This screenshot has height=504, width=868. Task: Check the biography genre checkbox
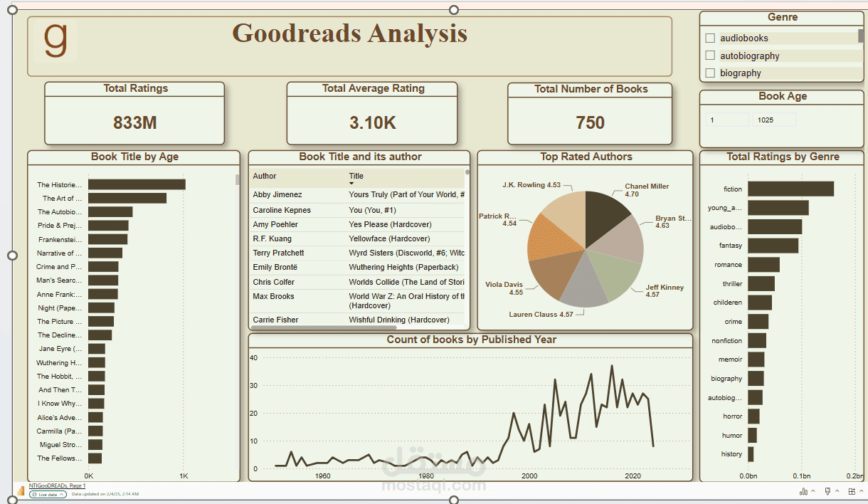click(x=710, y=73)
